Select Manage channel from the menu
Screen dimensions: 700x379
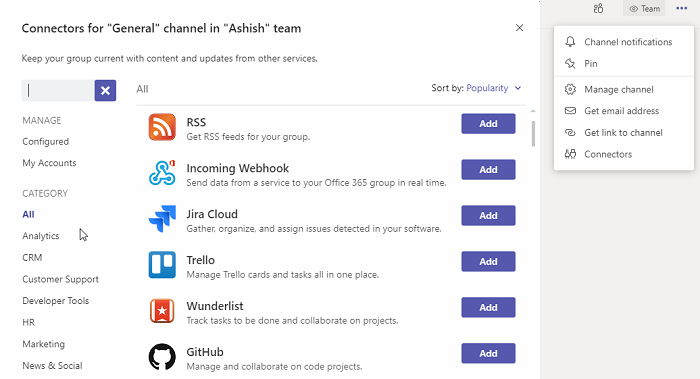pyautogui.click(x=624, y=89)
